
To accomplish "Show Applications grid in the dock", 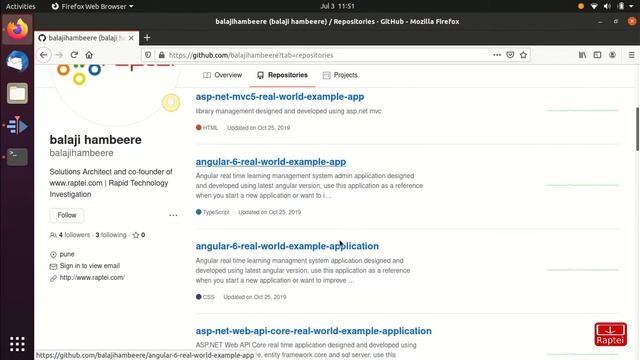I will [17, 344].
